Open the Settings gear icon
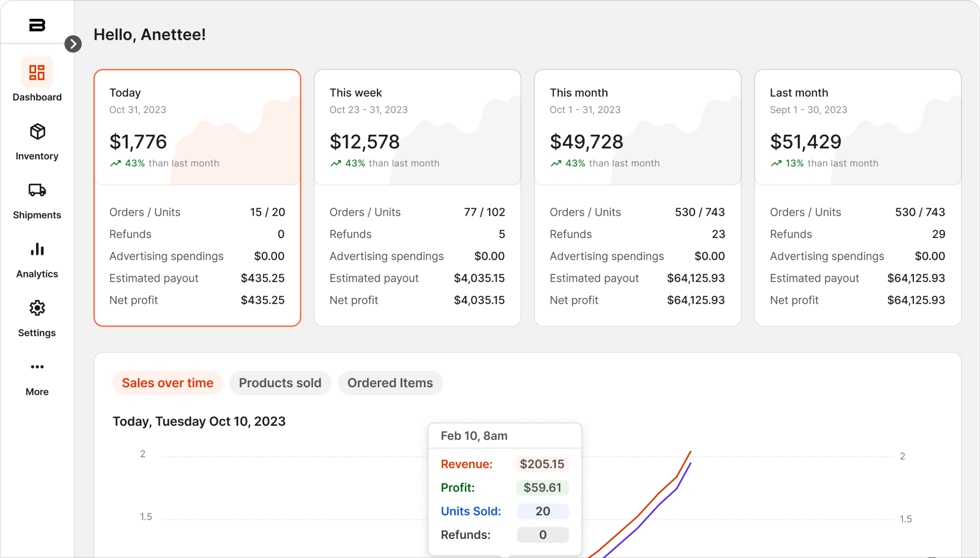This screenshot has height=558, width=980. 37,308
